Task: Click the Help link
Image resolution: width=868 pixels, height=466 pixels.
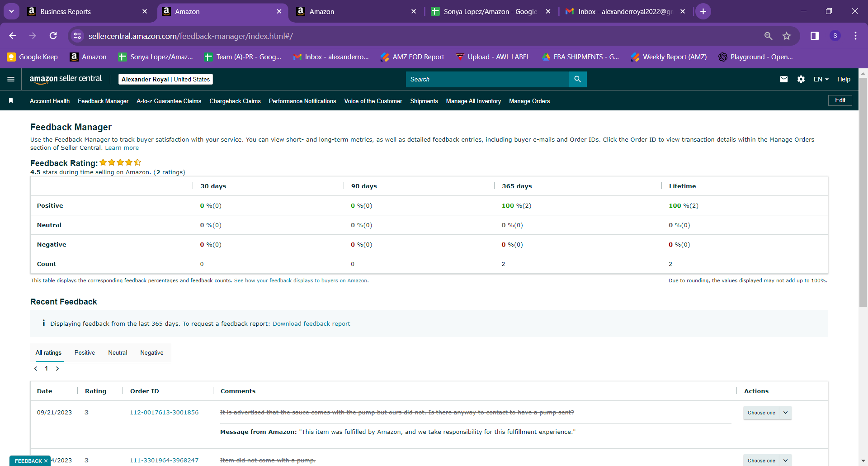Action: [x=844, y=79]
